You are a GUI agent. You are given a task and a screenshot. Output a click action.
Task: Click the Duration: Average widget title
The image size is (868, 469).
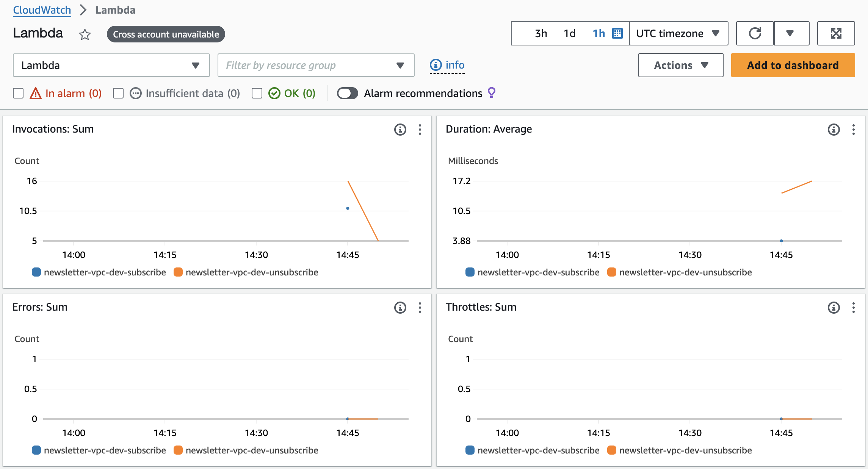point(489,129)
